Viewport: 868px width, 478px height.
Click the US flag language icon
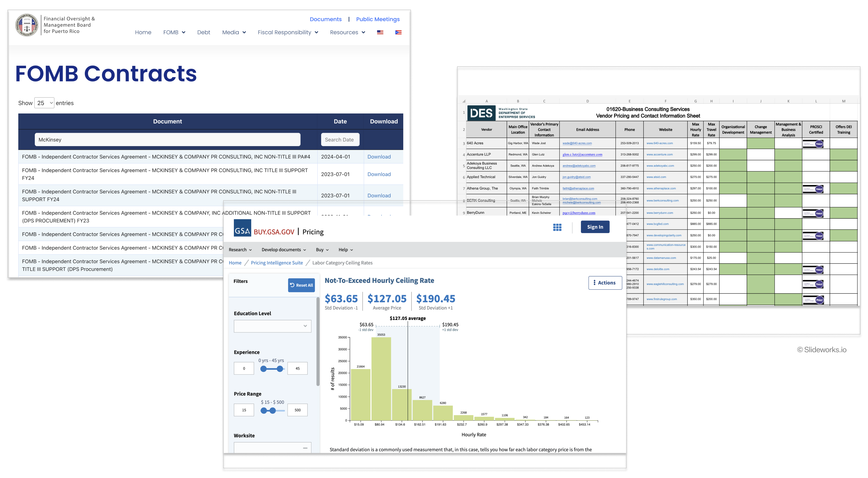pyautogui.click(x=380, y=32)
